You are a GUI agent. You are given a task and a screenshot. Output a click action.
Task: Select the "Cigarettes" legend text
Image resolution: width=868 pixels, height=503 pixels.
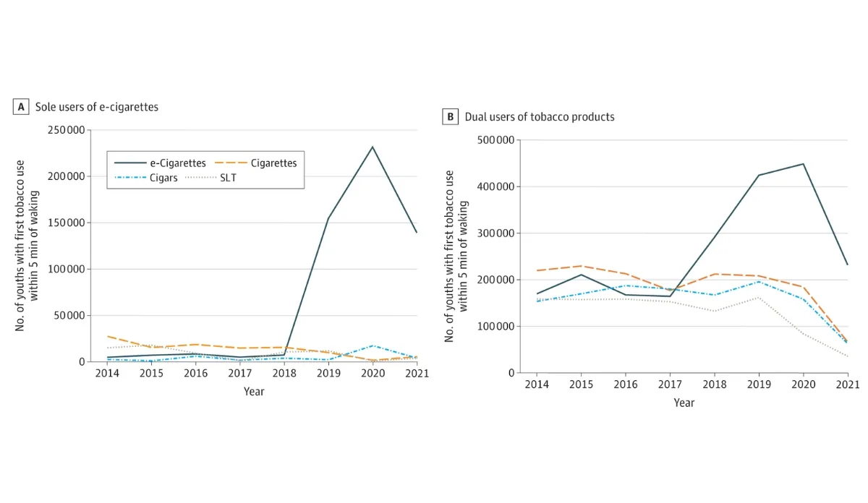[273, 163]
